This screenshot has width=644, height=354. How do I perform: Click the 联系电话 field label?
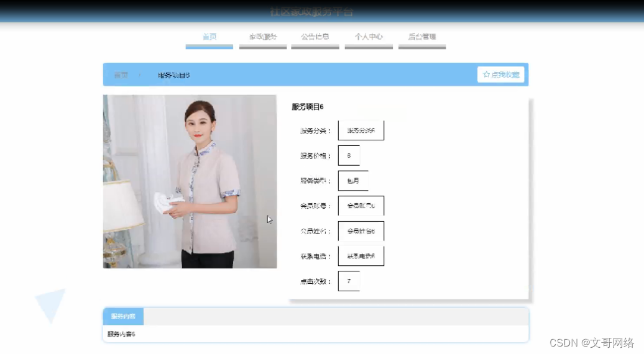[315, 256]
